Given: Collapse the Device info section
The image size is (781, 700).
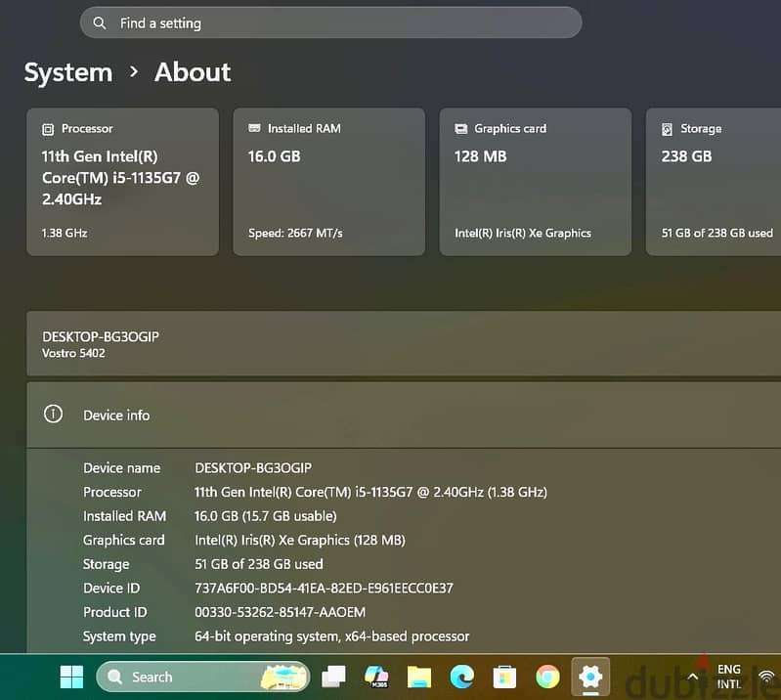Looking at the screenshot, I should point(404,415).
